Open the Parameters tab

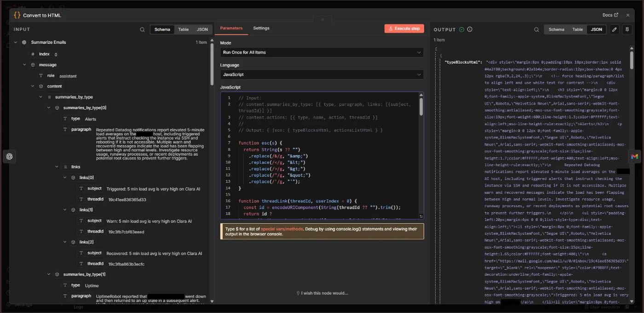(x=231, y=29)
